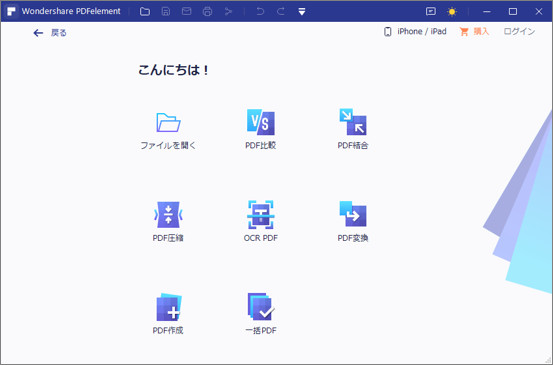Click the print icon in title bar

(207, 11)
